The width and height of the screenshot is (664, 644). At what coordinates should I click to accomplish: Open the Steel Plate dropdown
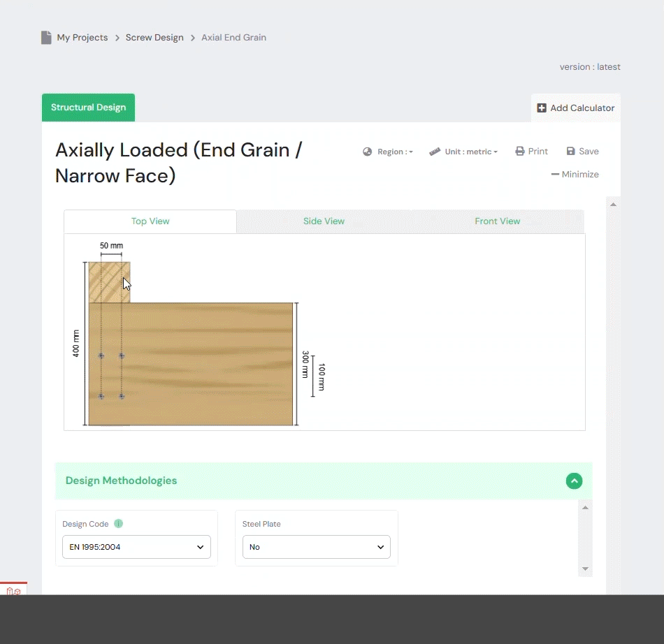click(317, 547)
